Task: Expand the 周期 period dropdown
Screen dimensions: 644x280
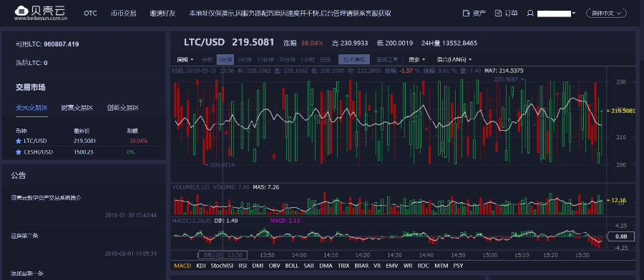Action: [185, 59]
